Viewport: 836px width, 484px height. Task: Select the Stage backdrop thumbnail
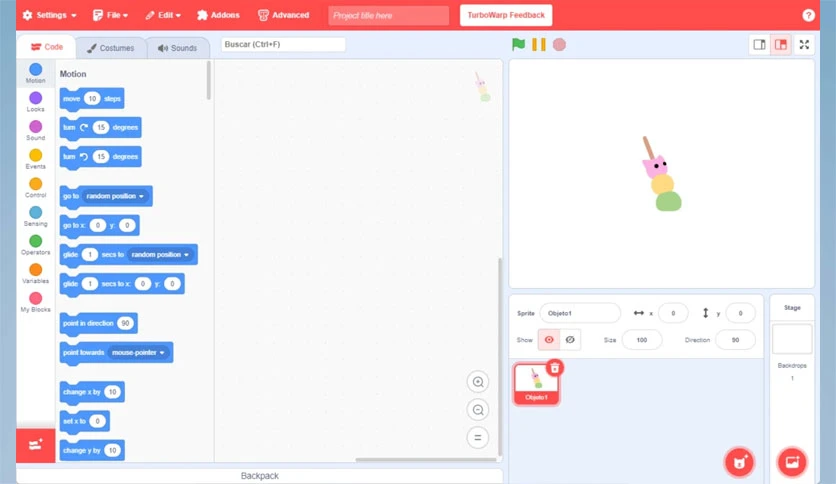coord(792,339)
